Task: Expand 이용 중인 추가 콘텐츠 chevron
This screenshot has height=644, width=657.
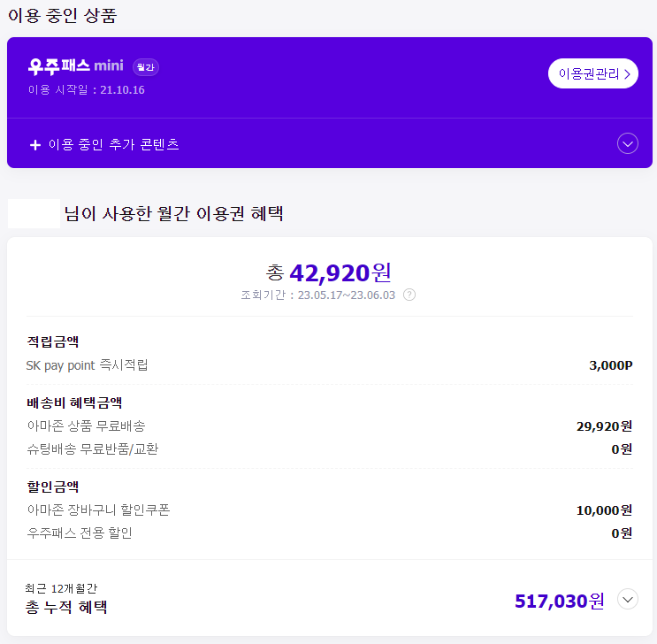Action: pos(627,144)
